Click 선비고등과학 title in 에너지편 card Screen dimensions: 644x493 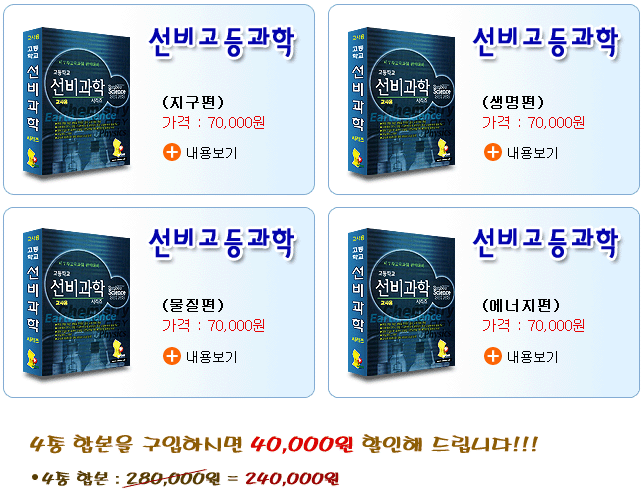[x=546, y=243]
